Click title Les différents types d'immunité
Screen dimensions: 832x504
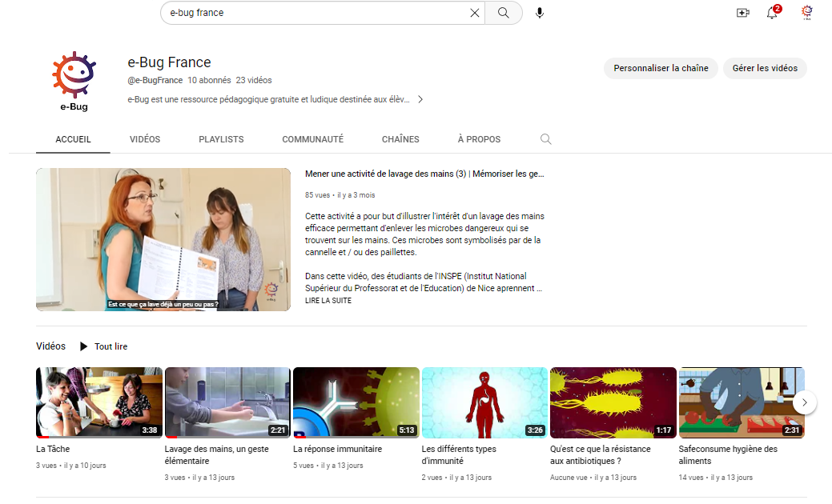coord(459,454)
